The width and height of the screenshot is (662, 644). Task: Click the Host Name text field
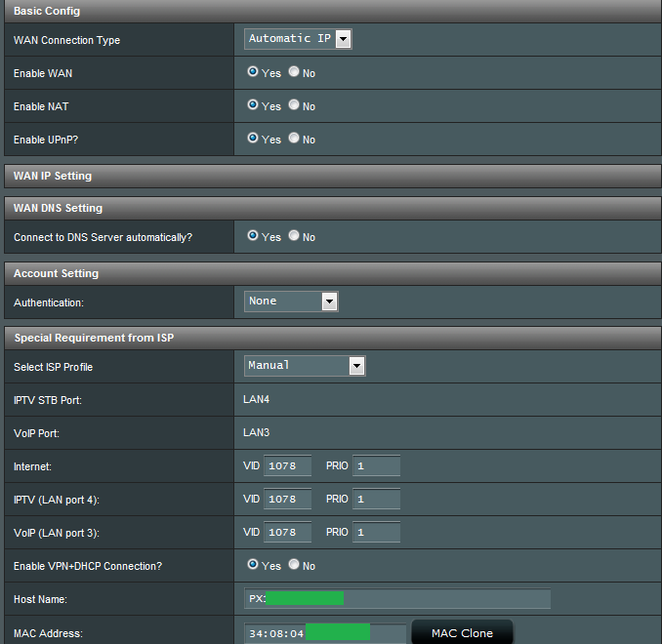397,599
